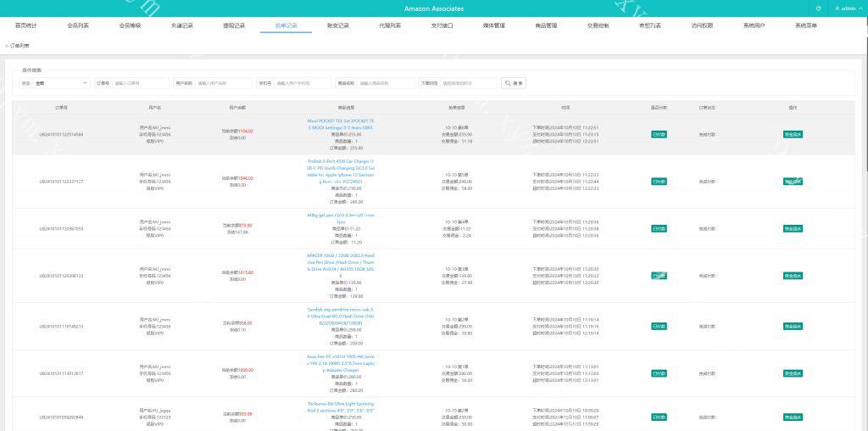Open the Sandisk otg pendrive product link
The height and width of the screenshot is (431, 868).
pyautogui.click(x=341, y=316)
